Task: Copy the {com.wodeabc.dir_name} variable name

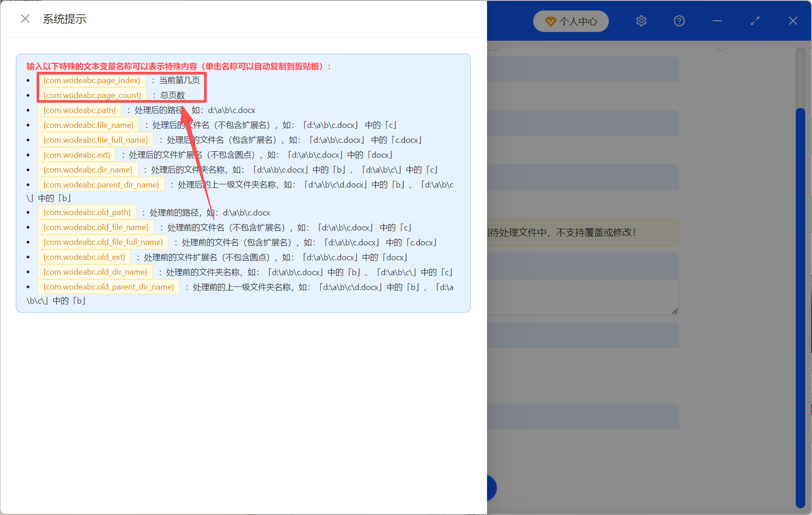Action: 88,169
